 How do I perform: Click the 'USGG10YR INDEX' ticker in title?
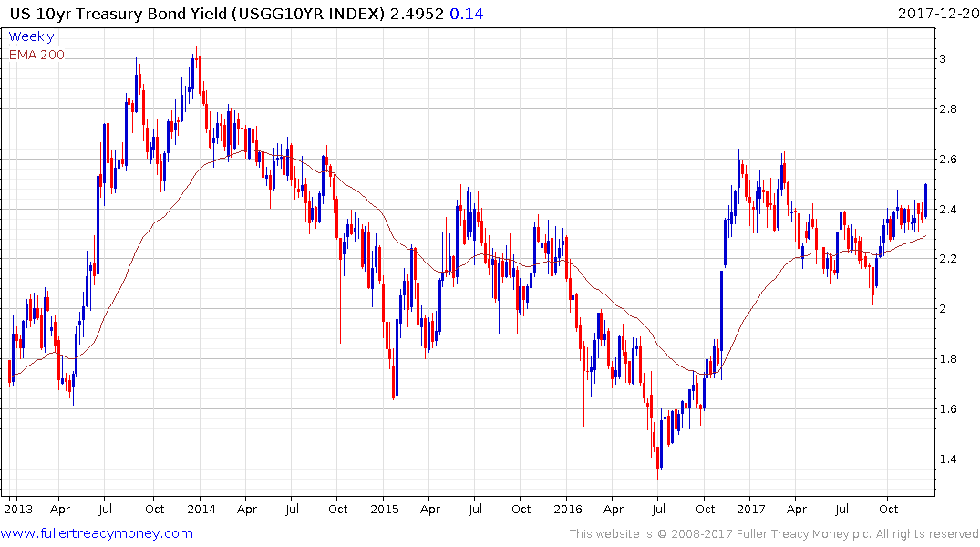click(x=308, y=14)
